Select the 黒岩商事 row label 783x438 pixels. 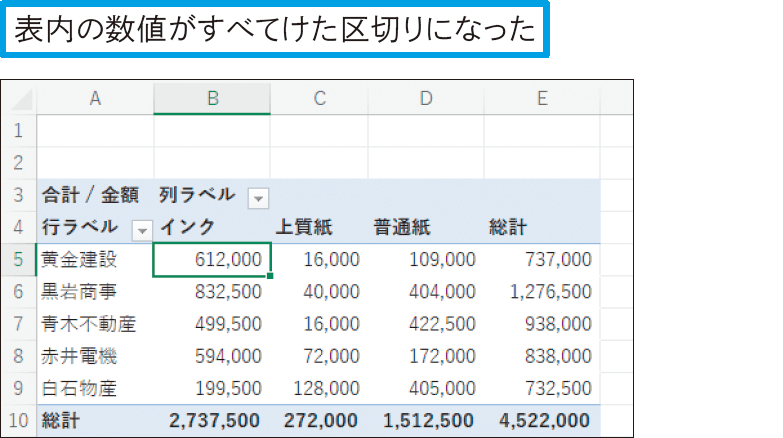coord(95,292)
